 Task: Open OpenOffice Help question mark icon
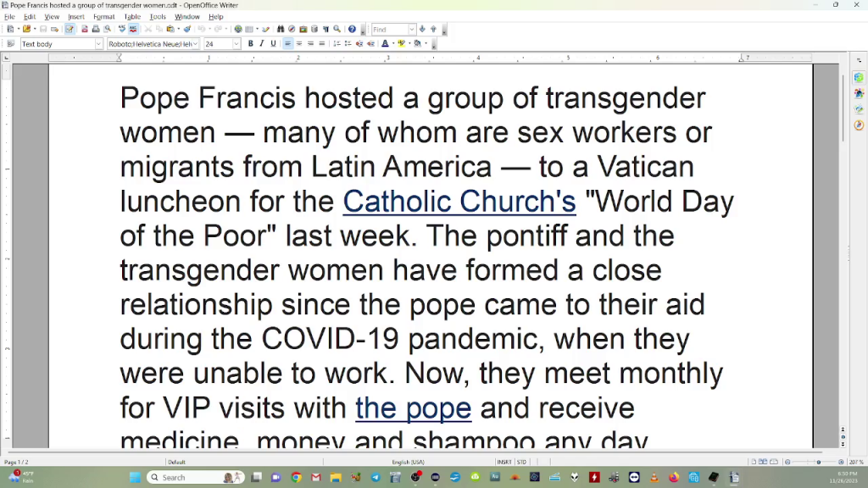352,30
